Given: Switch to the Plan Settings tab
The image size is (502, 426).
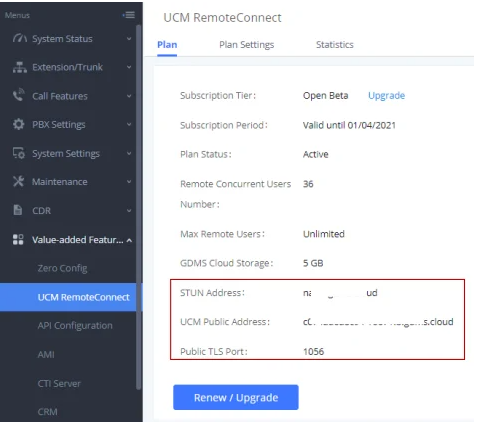Looking at the screenshot, I should pos(247,45).
